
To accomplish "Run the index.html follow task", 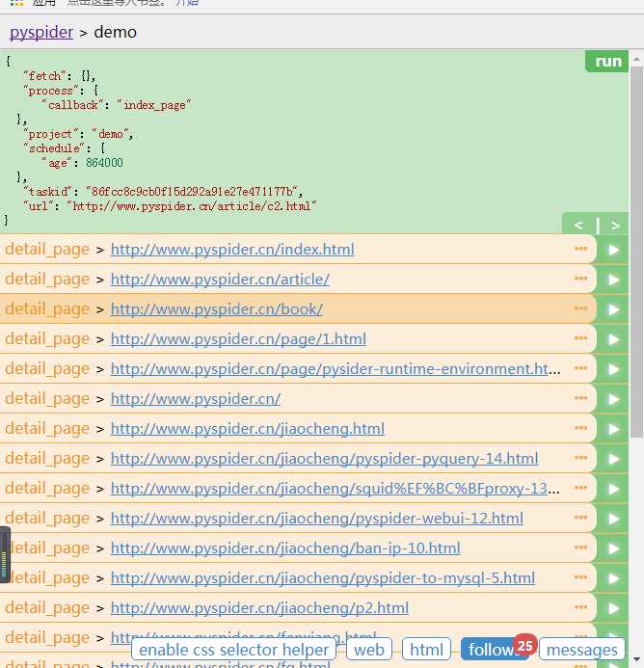I will coord(613,250).
